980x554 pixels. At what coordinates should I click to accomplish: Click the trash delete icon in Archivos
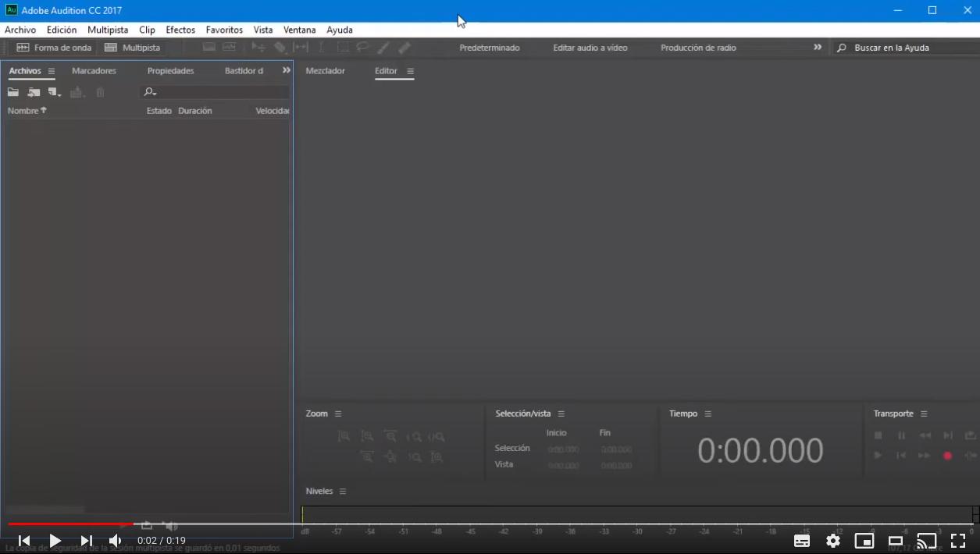point(100,92)
